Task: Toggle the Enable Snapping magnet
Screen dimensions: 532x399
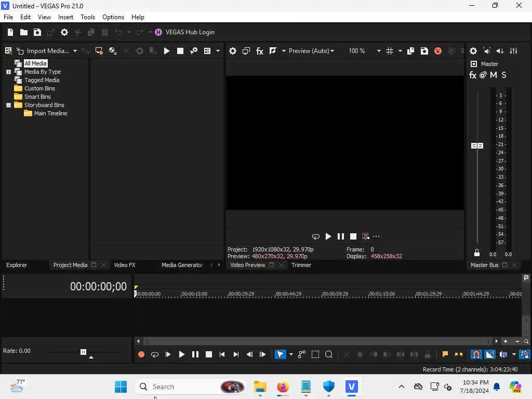Action: pos(476,354)
